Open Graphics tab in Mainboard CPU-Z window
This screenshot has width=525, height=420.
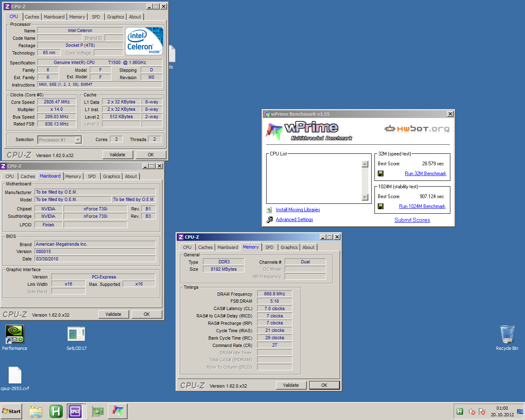pyautogui.click(x=112, y=176)
